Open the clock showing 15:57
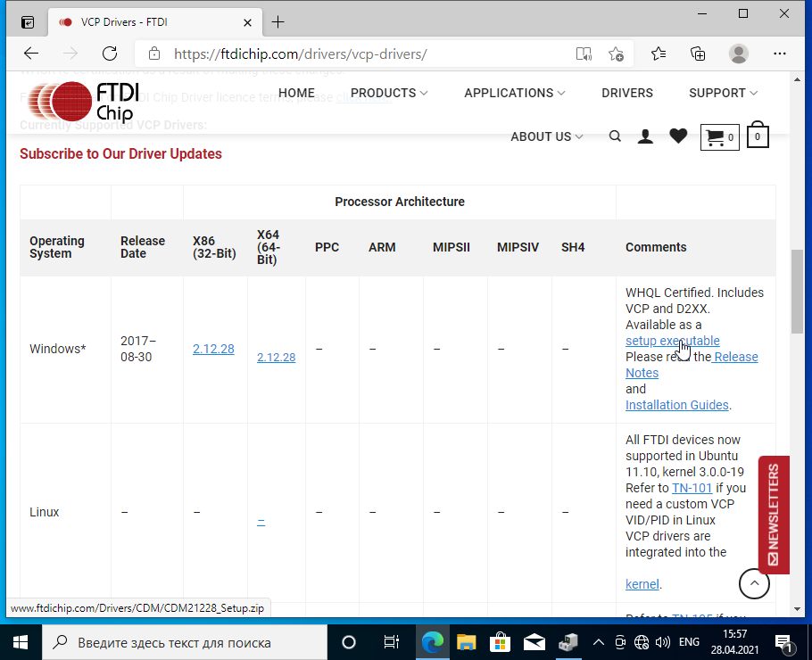 (734, 642)
